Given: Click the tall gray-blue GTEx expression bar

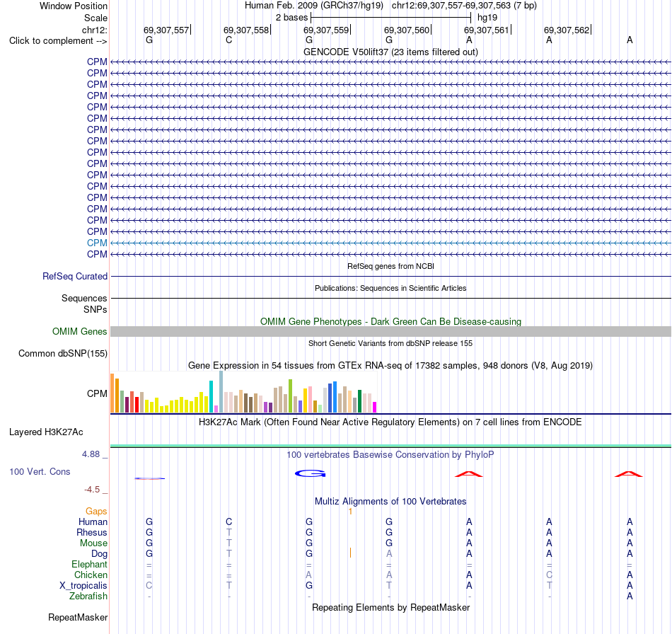Looking at the screenshot, I should pyautogui.click(x=221, y=392).
